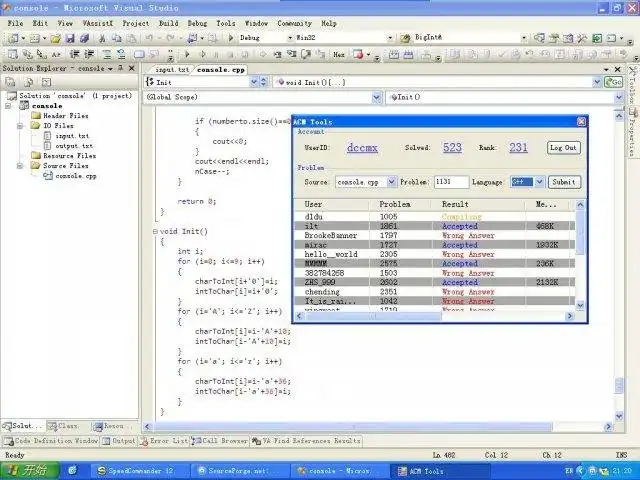Click the Rank 231 link
The width and height of the screenshot is (640, 480).
[518, 147]
